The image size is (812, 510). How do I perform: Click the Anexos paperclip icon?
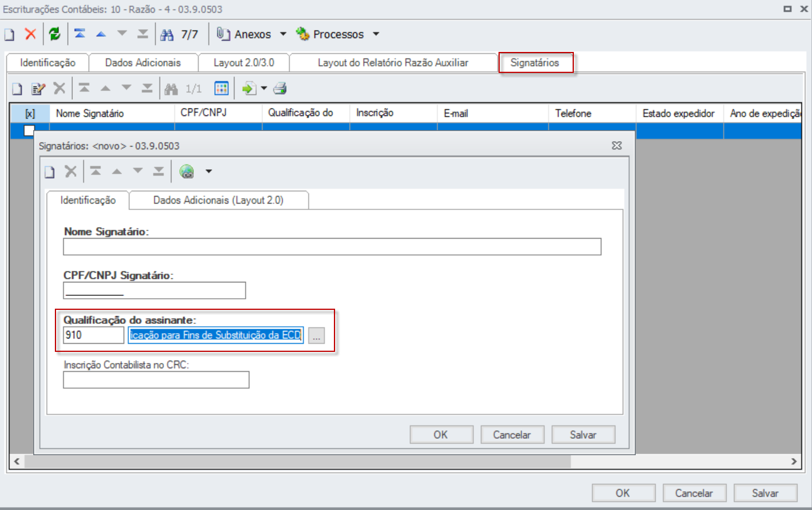[x=223, y=34]
